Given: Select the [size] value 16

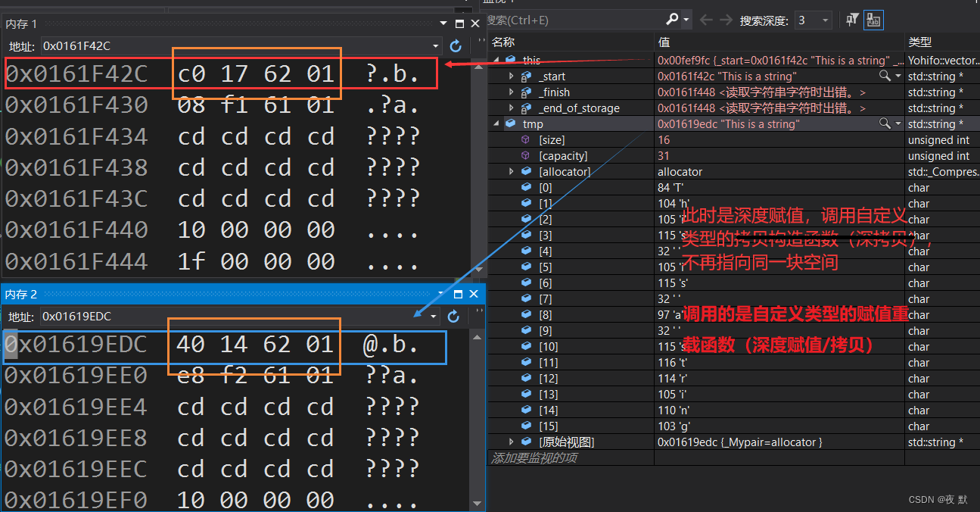Looking at the screenshot, I should tap(664, 140).
